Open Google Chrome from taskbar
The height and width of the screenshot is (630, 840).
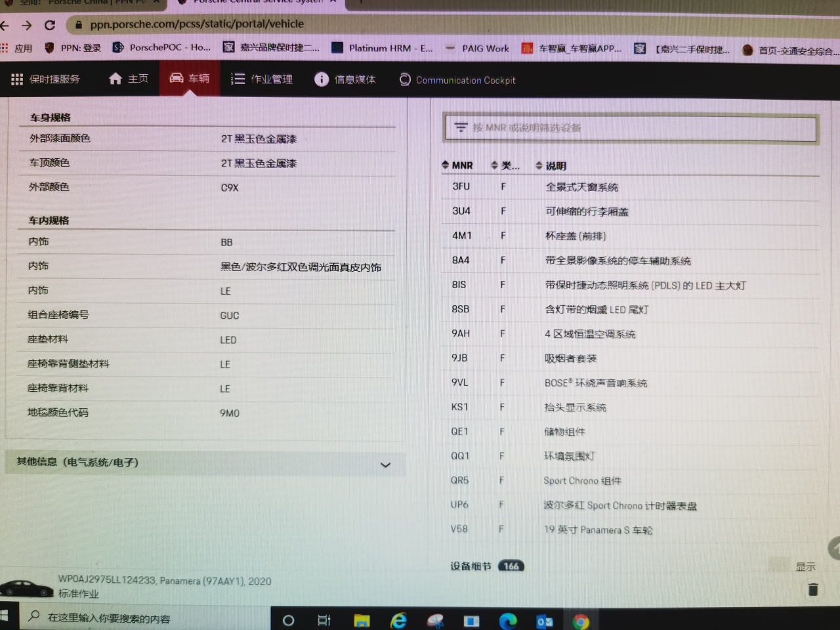(581, 621)
